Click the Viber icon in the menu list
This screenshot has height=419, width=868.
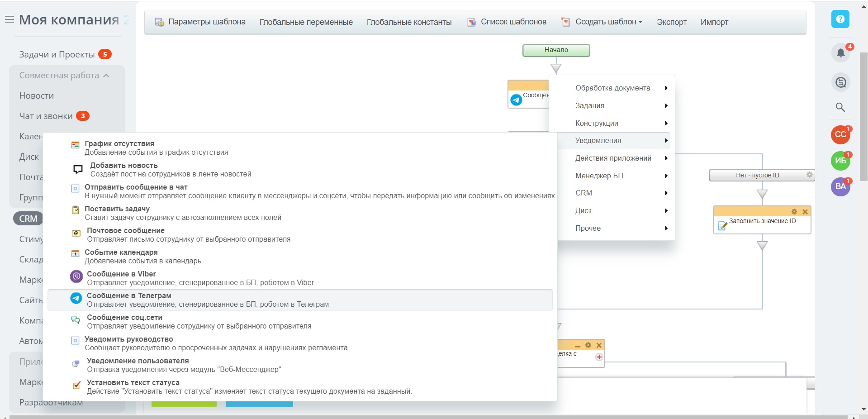pos(76,276)
